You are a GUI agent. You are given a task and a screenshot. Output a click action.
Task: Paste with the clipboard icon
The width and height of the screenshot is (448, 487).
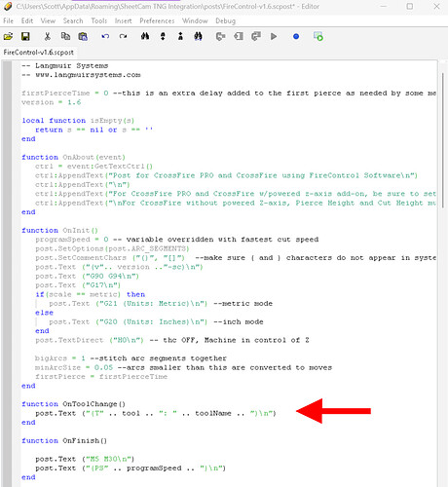(x=83, y=36)
